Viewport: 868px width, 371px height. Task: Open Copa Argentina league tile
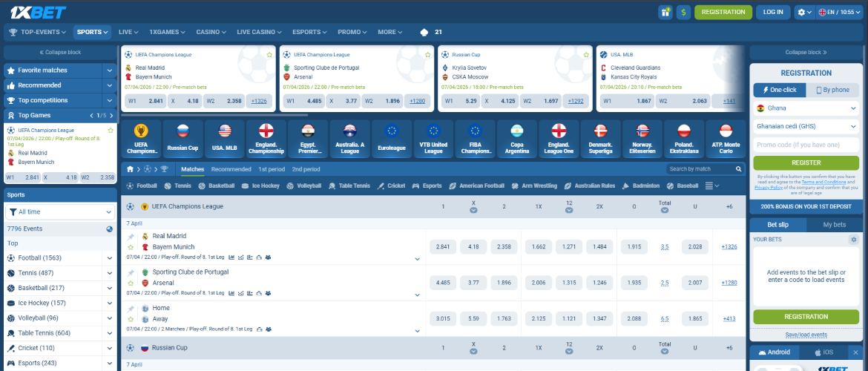(517, 139)
